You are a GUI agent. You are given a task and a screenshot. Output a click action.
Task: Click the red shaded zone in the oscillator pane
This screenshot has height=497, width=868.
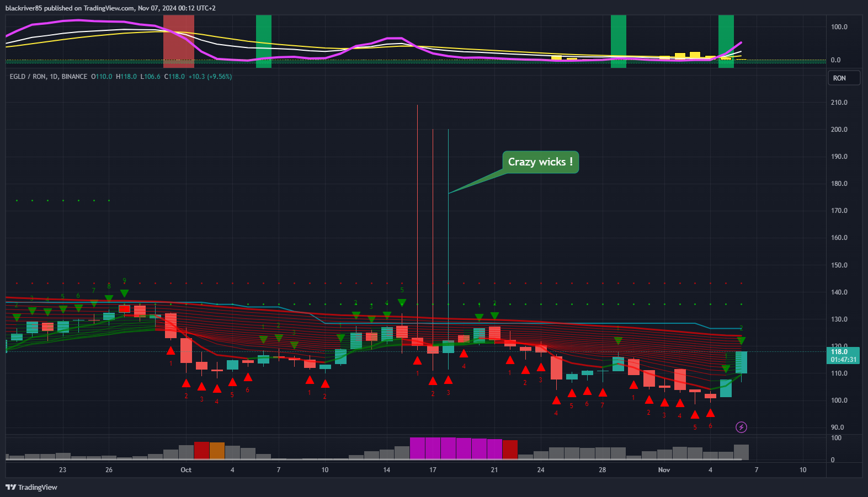[x=179, y=41]
